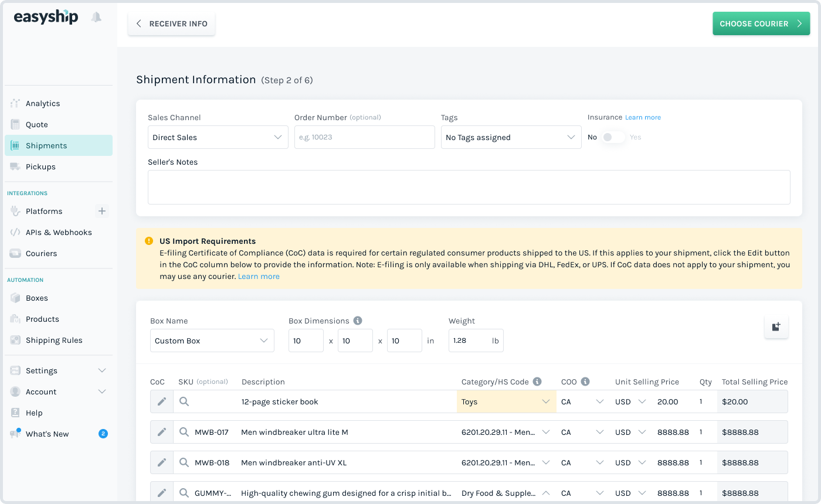This screenshot has width=821, height=504.
Task: Go to Pickups in the sidebar
Action: pos(59,166)
